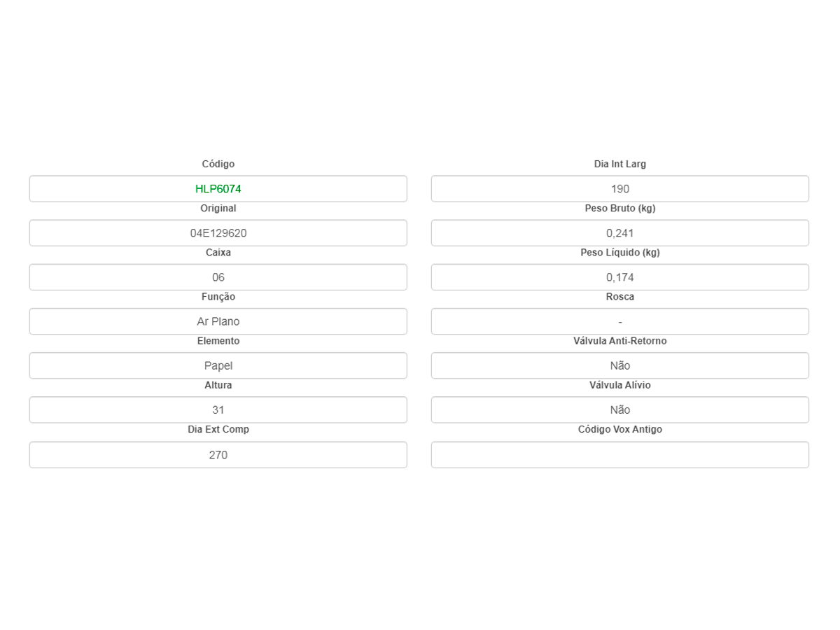Focus the Função field reading Ar Plano
Screen dimensions: 840x630
pos(218,321)
